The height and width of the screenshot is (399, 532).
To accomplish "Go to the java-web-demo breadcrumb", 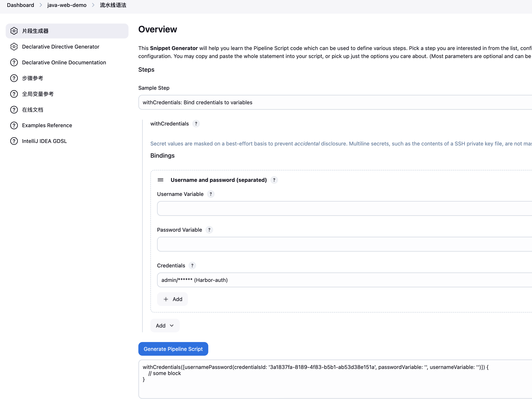I will pyautogui.click(x=67, y=5).
